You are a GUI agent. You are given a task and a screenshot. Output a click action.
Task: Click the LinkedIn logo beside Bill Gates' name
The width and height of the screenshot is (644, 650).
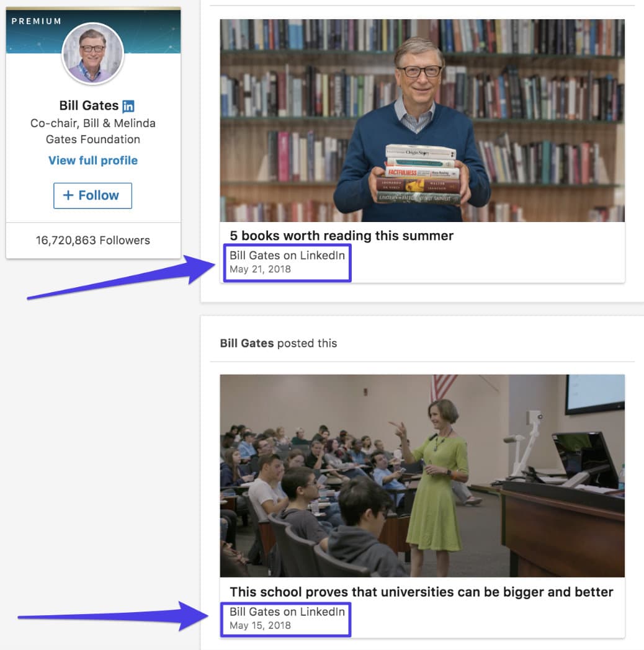tap(128, 105)
